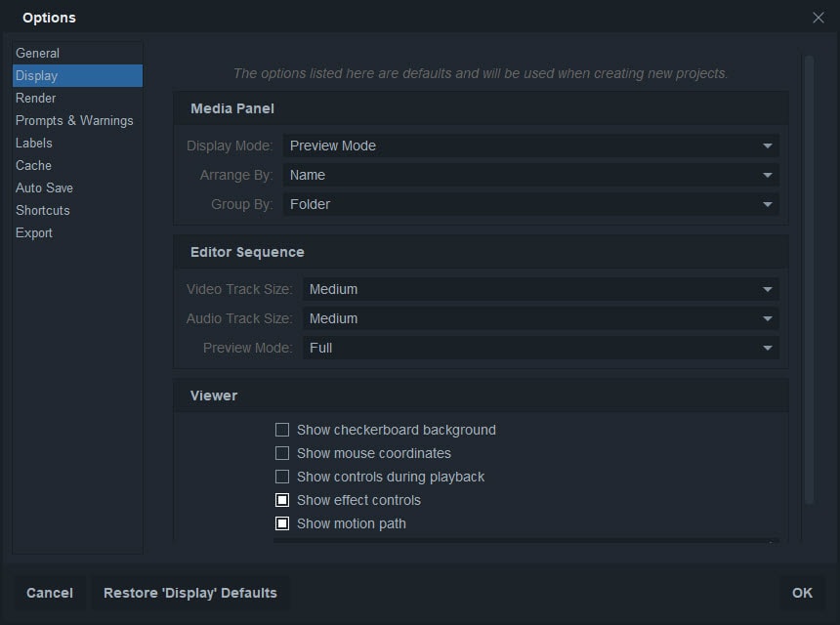Change the Video Track Size dropdown

[540, 289]
